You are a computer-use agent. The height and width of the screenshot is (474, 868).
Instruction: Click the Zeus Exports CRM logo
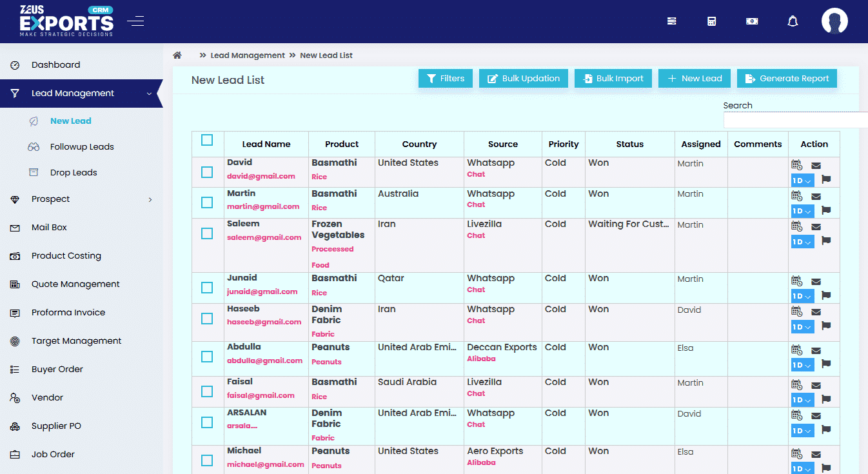coord(66,21)
